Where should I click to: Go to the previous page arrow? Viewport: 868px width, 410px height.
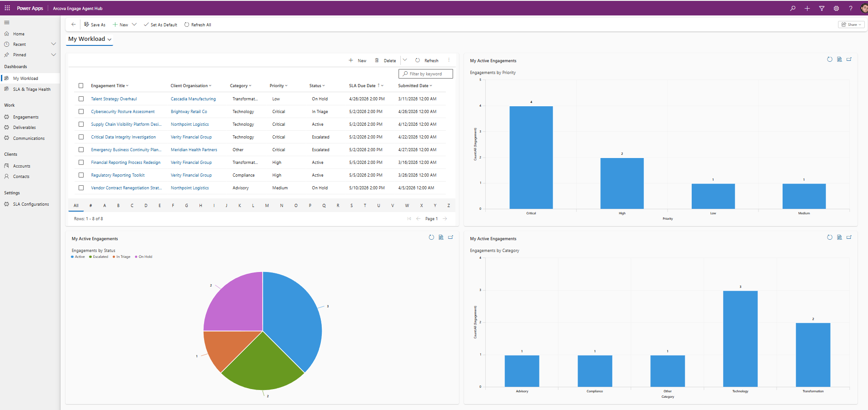pos(418,219)
